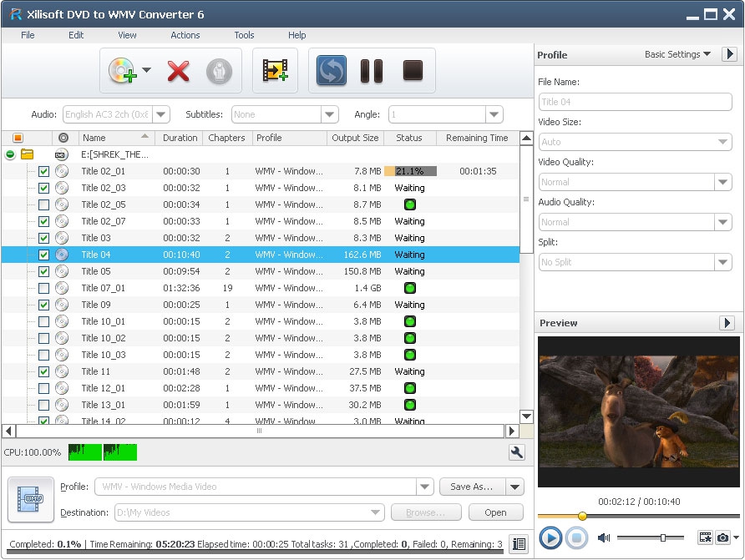Open the Video Quality dropdown

tap(723, 182)
